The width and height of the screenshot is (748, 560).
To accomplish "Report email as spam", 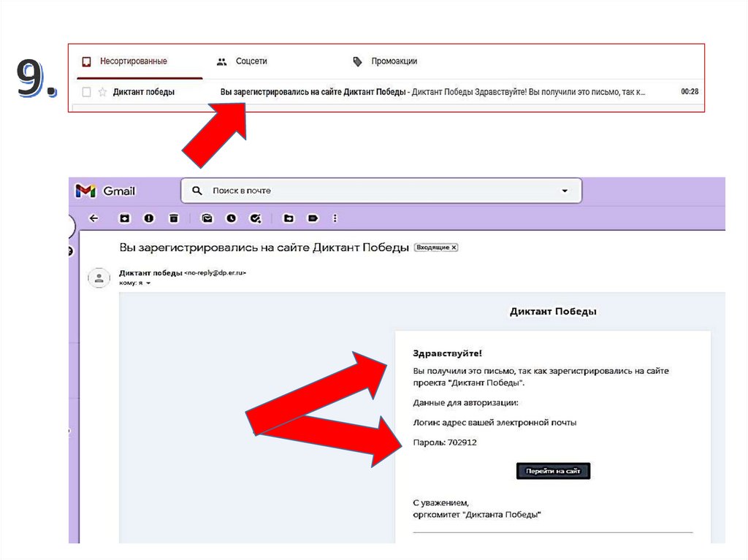I will [x=149, y=218].
